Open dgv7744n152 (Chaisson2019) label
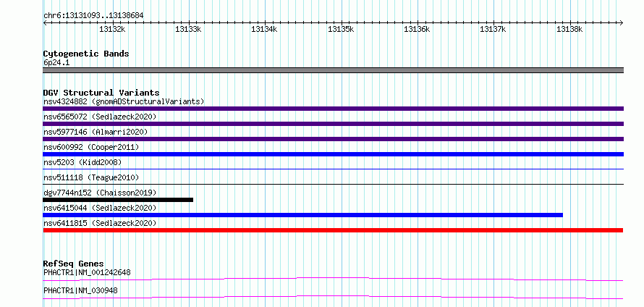The height and width of the screenshot is (307, 644). (100, 193)
